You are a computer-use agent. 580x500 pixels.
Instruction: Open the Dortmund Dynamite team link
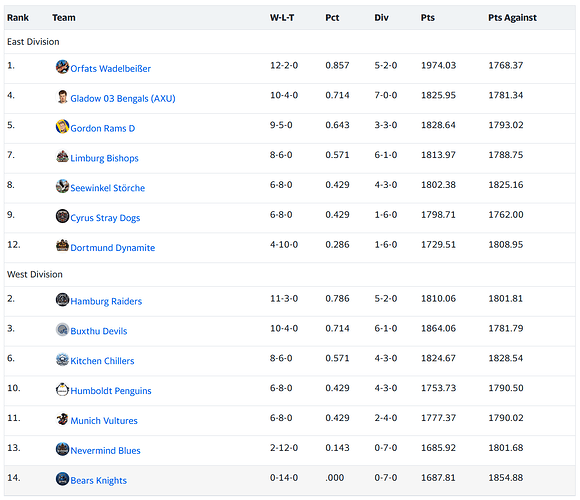pyautogui.click(x=112, y=248)
